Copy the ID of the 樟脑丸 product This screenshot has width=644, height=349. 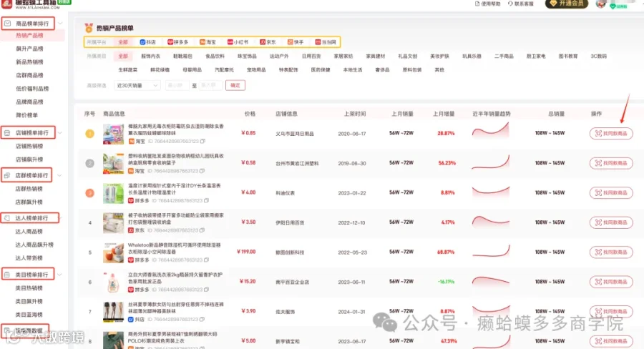(x=203, y=141)
